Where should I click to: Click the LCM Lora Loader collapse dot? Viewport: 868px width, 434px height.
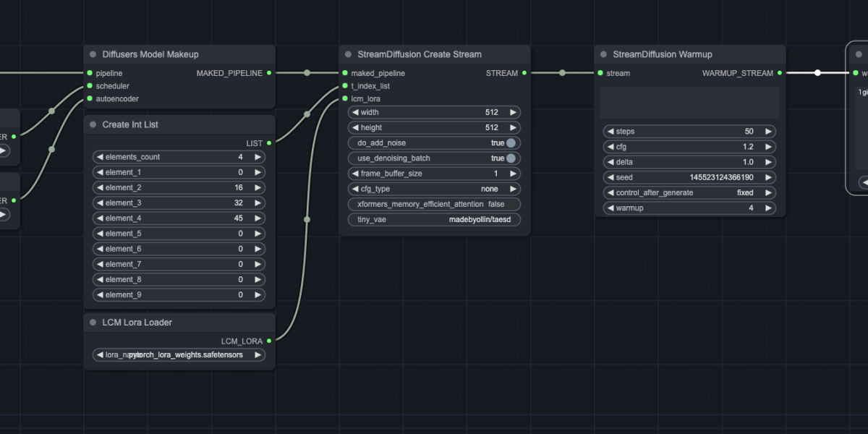pyautogui.click(x=93, y=322)
